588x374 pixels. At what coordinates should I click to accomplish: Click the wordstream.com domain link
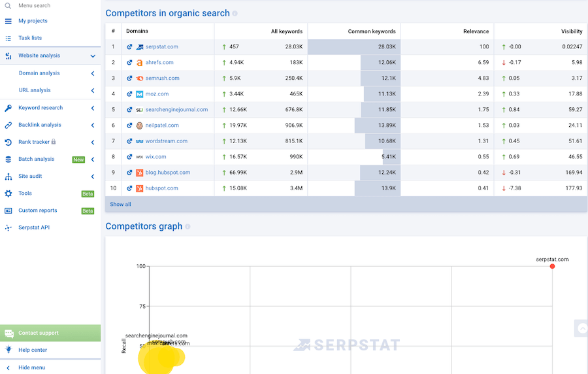tap(167, 141)
